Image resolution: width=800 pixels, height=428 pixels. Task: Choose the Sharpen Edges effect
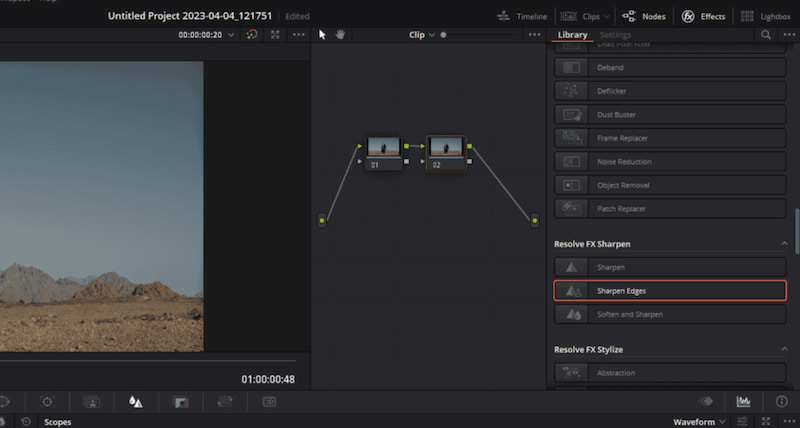click(x=670, y=291)
